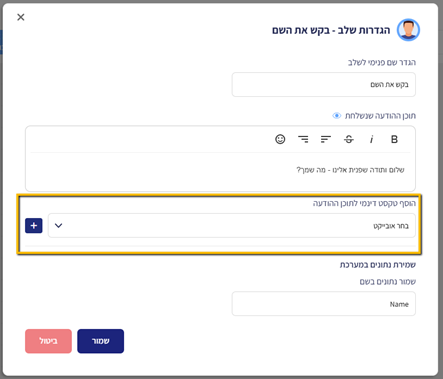Apply strikethrough formatting in the editor
The image size is (443, 379).
(349, 139)
